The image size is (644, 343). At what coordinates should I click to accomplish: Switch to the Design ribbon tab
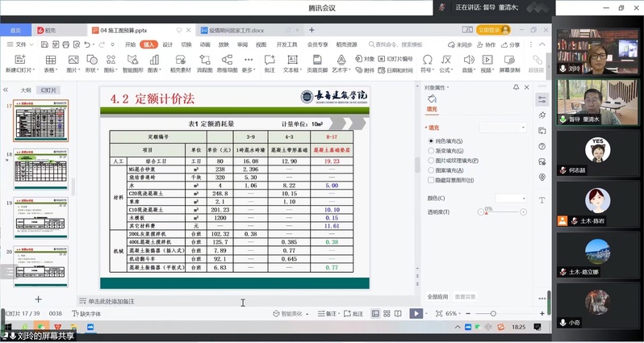pyautogui.click(x=168, y=44)
